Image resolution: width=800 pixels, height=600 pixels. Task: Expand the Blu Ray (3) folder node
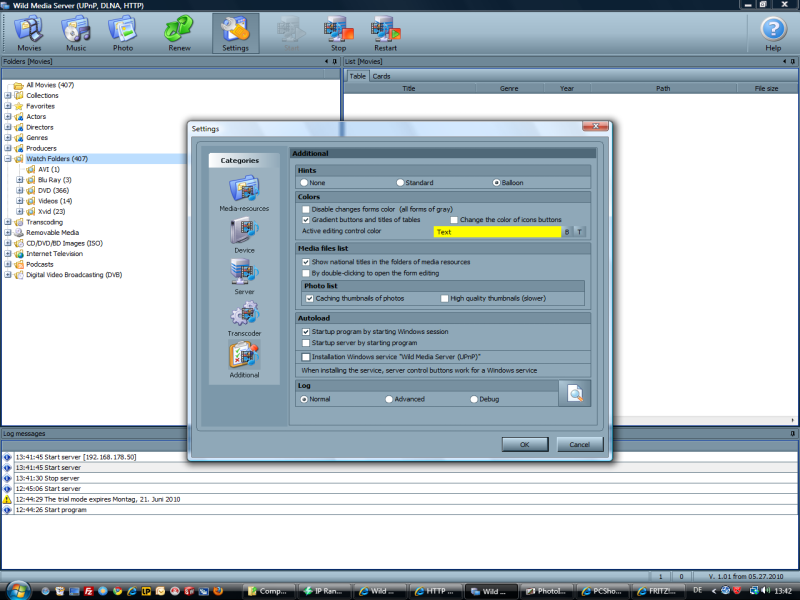pos(19,180)
